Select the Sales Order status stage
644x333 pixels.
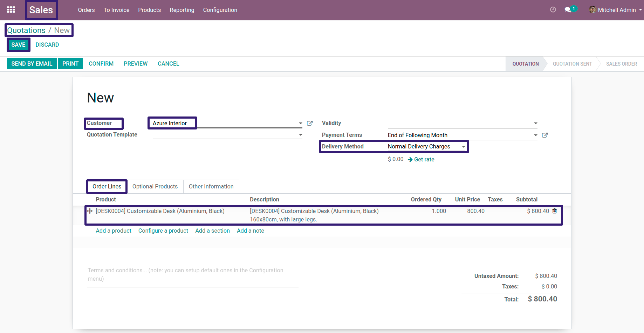621,64
